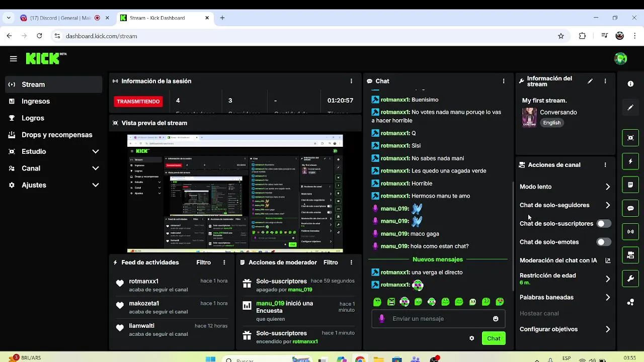The image size is (644, 362).
Task: Open Acciones de canal three-dot menu
Action: pyautogui.click(x=605, y=165)
